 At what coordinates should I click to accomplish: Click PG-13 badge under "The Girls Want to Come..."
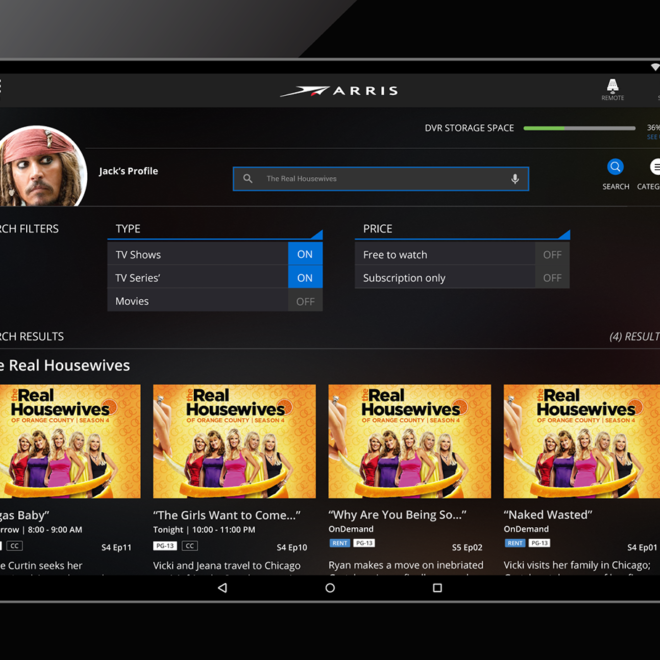[165, 546]
